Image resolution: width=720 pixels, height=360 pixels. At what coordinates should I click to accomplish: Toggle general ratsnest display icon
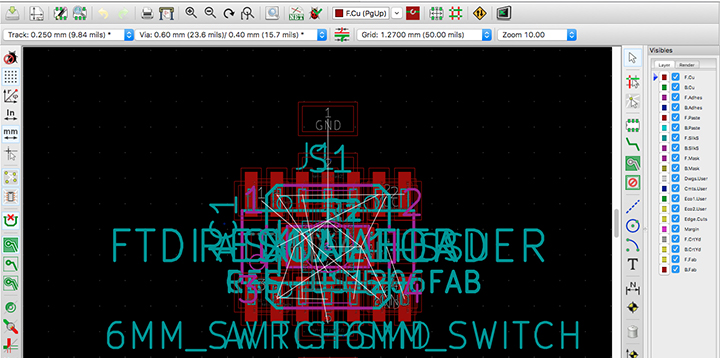[x=11, y=178]
